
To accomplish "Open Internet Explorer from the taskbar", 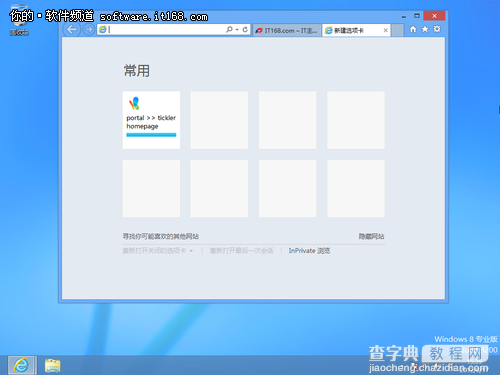I will click(22, 365).
